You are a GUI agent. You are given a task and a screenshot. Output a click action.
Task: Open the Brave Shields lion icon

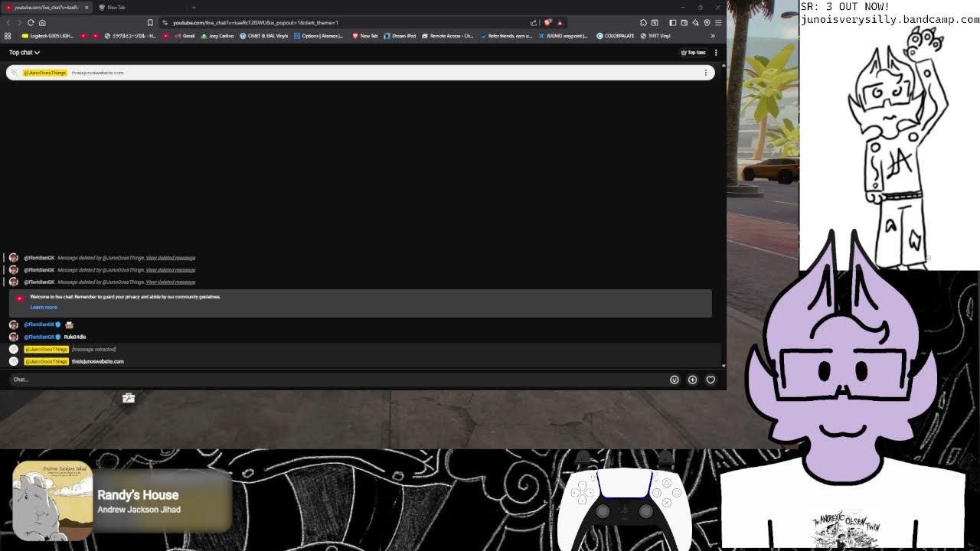click(548, 22)
